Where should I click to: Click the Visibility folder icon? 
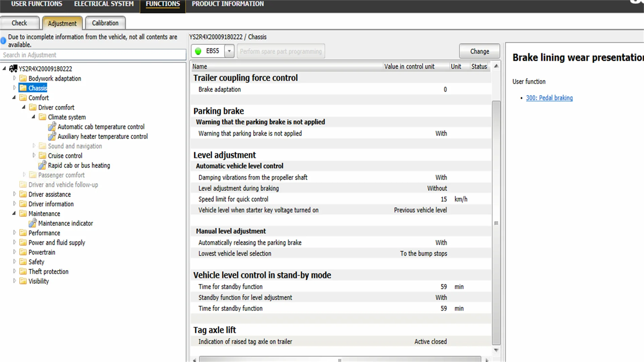(x=23, y=281)
